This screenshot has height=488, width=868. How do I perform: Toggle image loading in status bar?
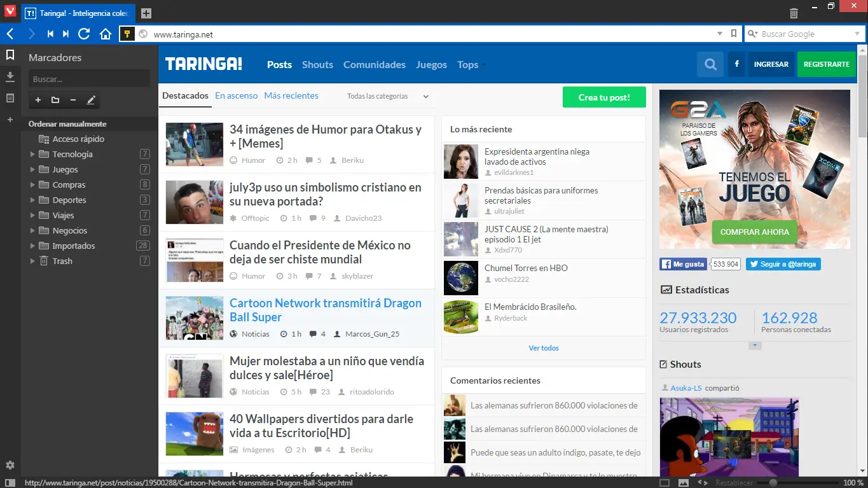[x=684, y=483]
